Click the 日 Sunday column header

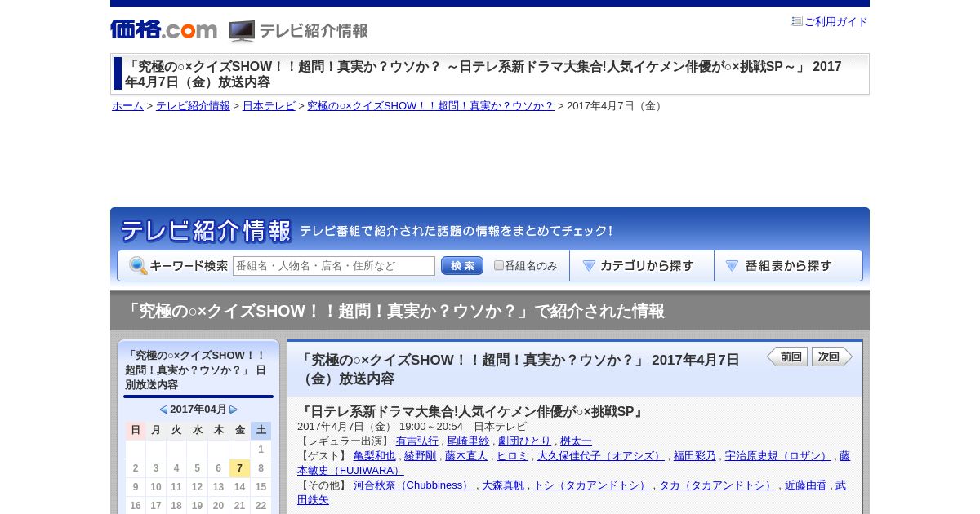click(136, 431)
